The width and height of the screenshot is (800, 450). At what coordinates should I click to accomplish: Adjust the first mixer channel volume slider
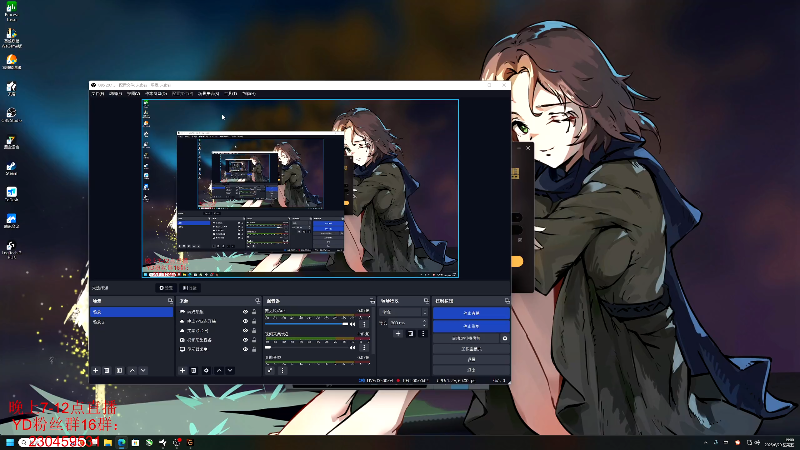pyautogui.click(x=306, y=324)
